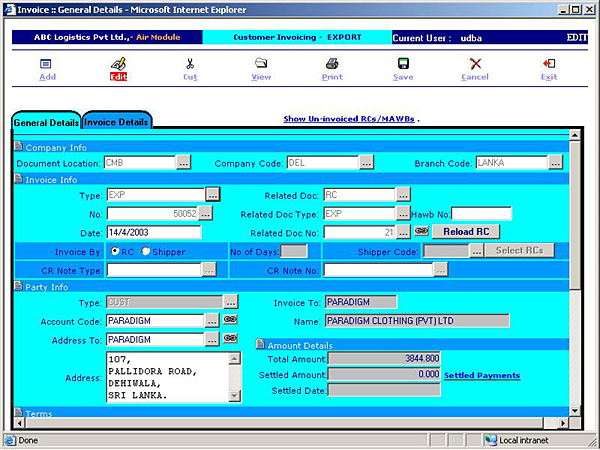Screen dimensions: 600x450
Task: Select the Shipper radio button
Action: click(x=146, y=251)
